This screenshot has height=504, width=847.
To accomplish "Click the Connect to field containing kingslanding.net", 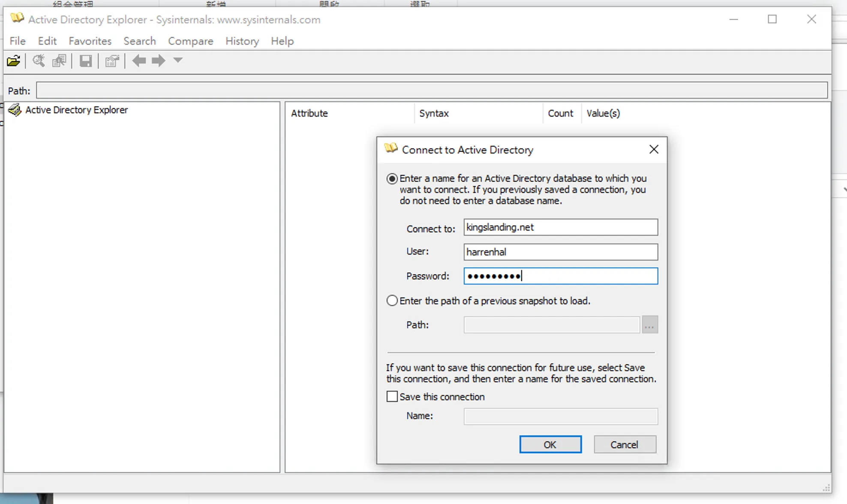I will [561, 227].
